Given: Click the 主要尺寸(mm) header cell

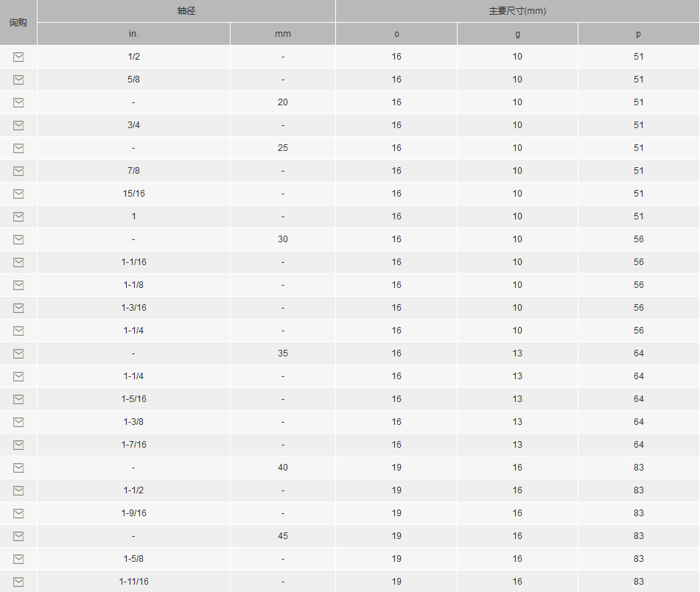Looking at the screenshot, I should (x=517, y=11).
